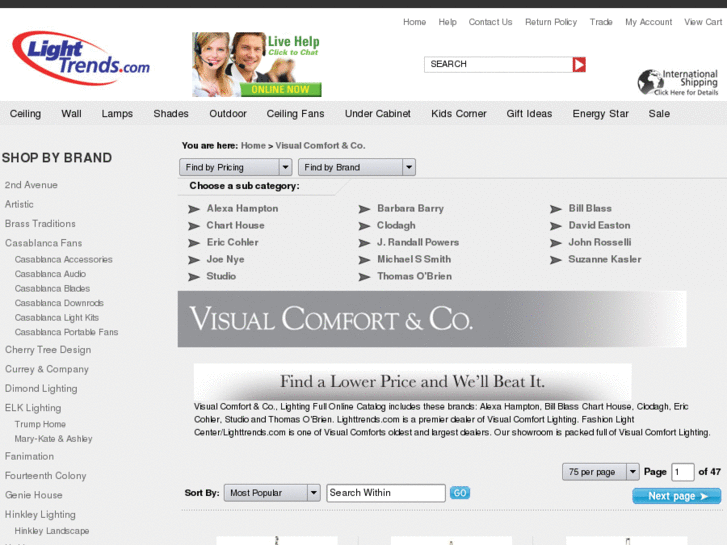This screenshot has height=545, width=727.
Task: Open the Contact Us link
Action: pyautogui.click(x=491, y=22)
